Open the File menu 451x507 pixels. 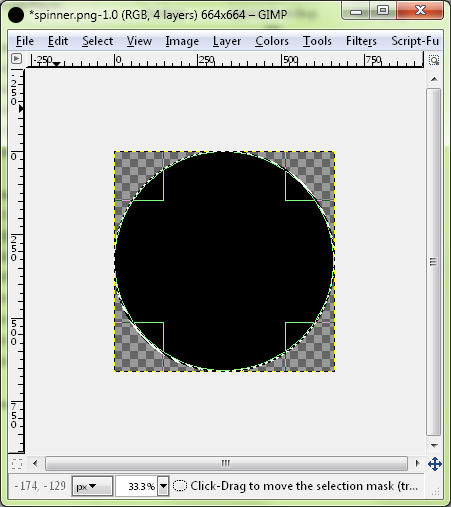(25, 41)
